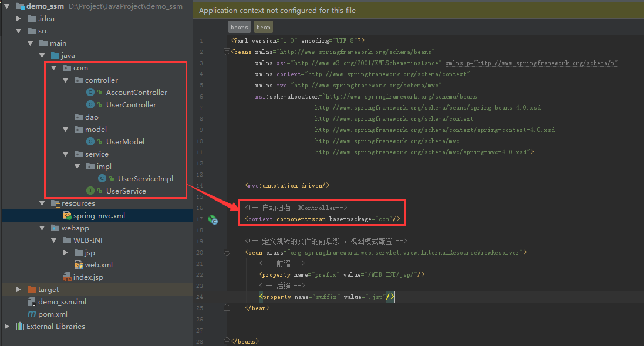Collapse the controller package arrow
This screenshot has width=644, height=346.
coord(65,80)
